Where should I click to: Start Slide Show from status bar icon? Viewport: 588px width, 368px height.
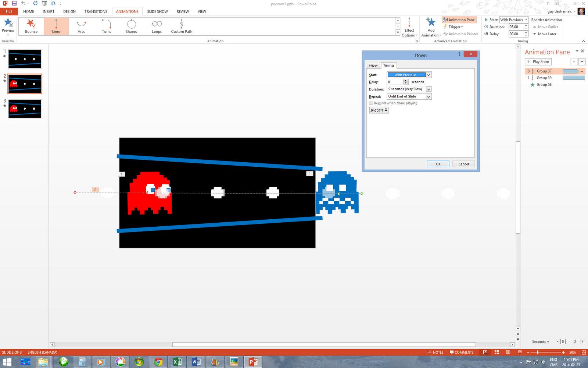coord(520,352)
